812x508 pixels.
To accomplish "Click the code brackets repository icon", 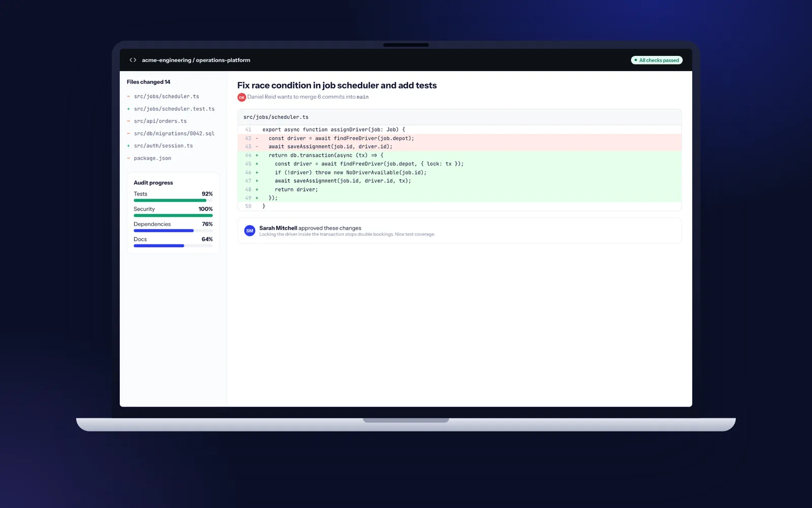I will [133, 60].
